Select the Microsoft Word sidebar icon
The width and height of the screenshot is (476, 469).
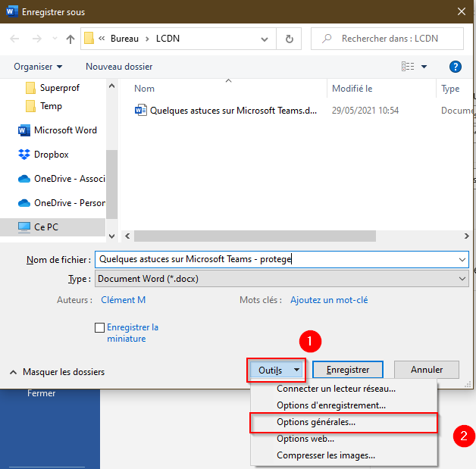pos(23,130)
